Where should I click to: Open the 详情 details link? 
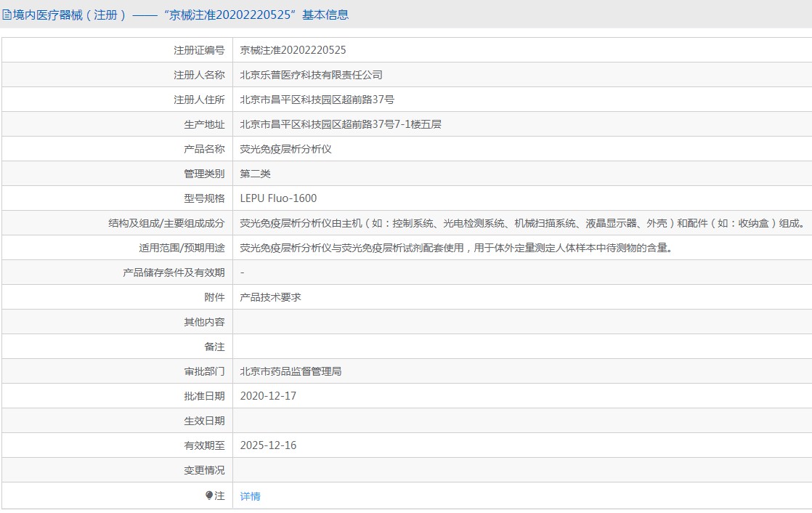250,496
